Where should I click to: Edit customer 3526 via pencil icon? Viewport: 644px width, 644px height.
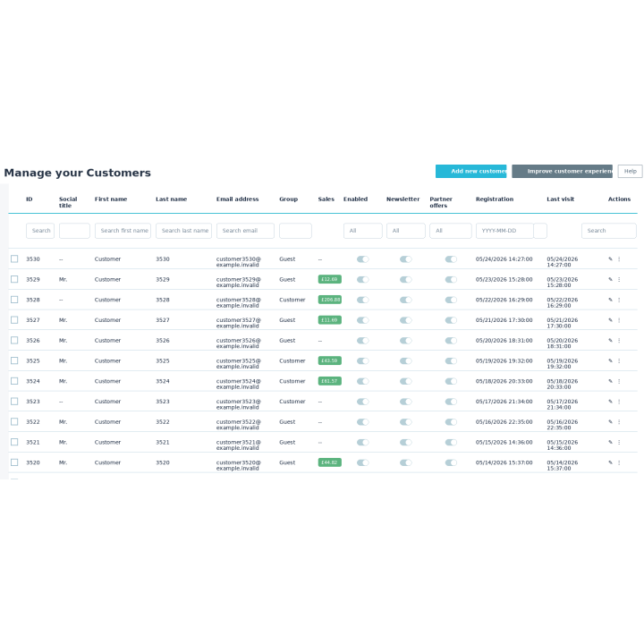click(x=610, y=341)
